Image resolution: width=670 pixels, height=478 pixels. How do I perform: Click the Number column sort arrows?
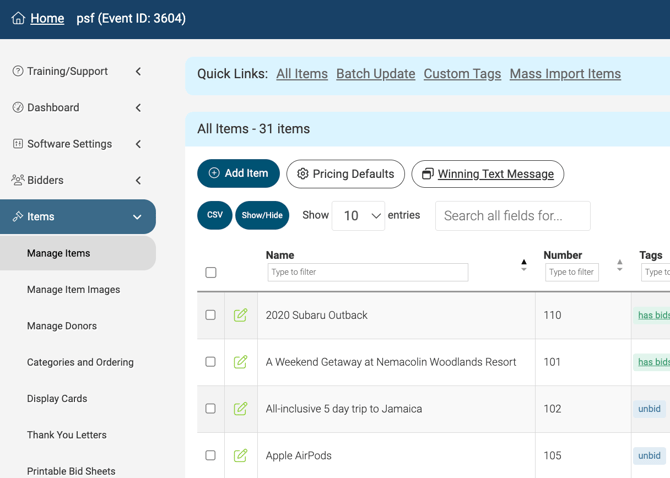click(619, 265)
